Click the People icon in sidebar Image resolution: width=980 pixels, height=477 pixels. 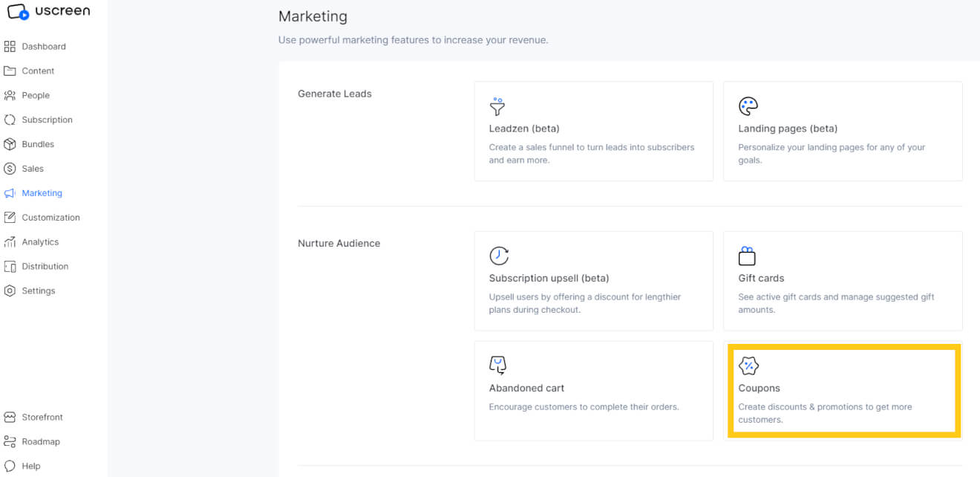10,96
